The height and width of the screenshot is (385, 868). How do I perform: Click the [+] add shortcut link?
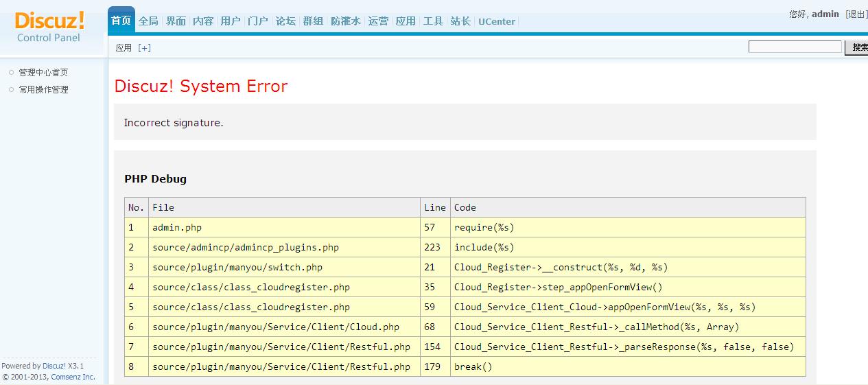(x=144, y=47)
